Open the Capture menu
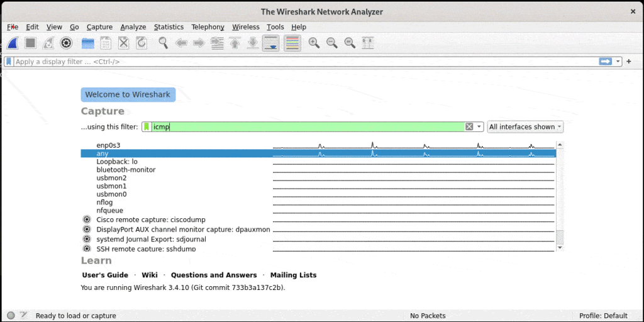This screenshot has width=644, height=322. point(99,27)
